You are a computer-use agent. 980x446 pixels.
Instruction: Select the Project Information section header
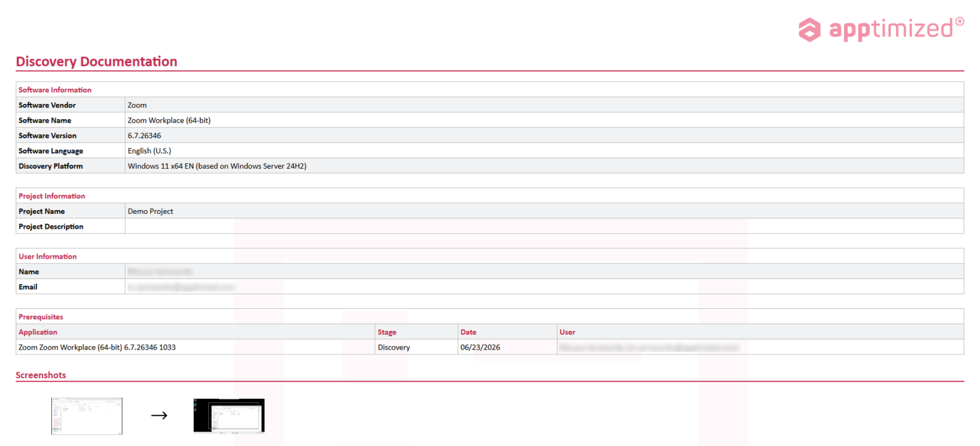[x=52, y=196]
